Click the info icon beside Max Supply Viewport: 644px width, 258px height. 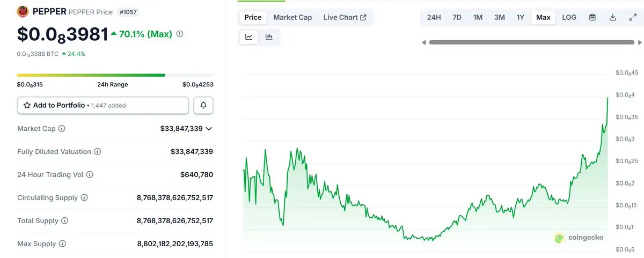[x=62, y=244]
